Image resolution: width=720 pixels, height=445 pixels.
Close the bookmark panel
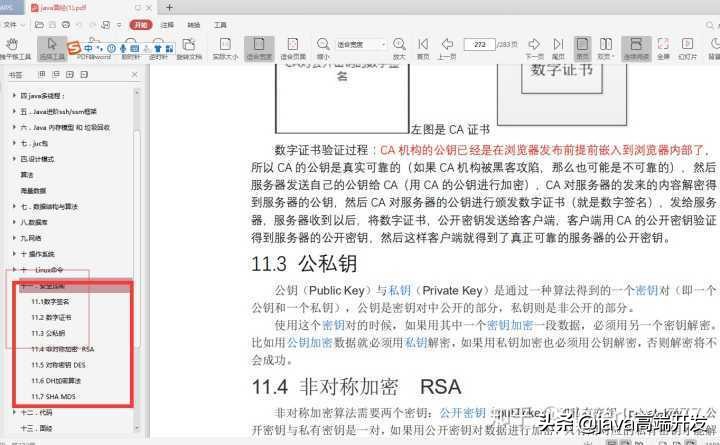click(x=135, y=74)
